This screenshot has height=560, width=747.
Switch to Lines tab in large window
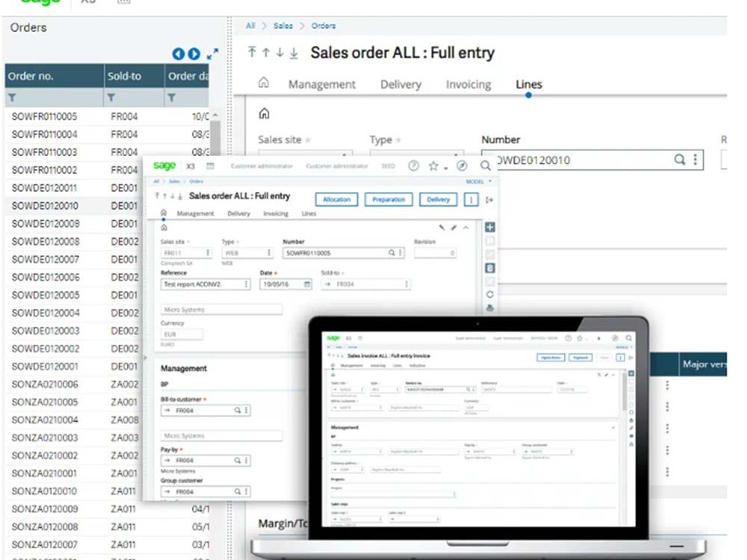(529, 84)
